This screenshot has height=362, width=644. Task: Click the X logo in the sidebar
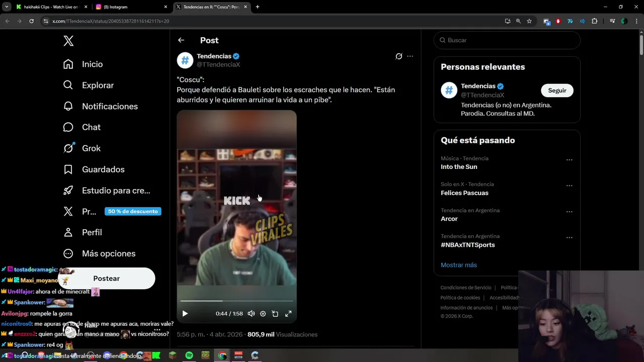point(68,41)
